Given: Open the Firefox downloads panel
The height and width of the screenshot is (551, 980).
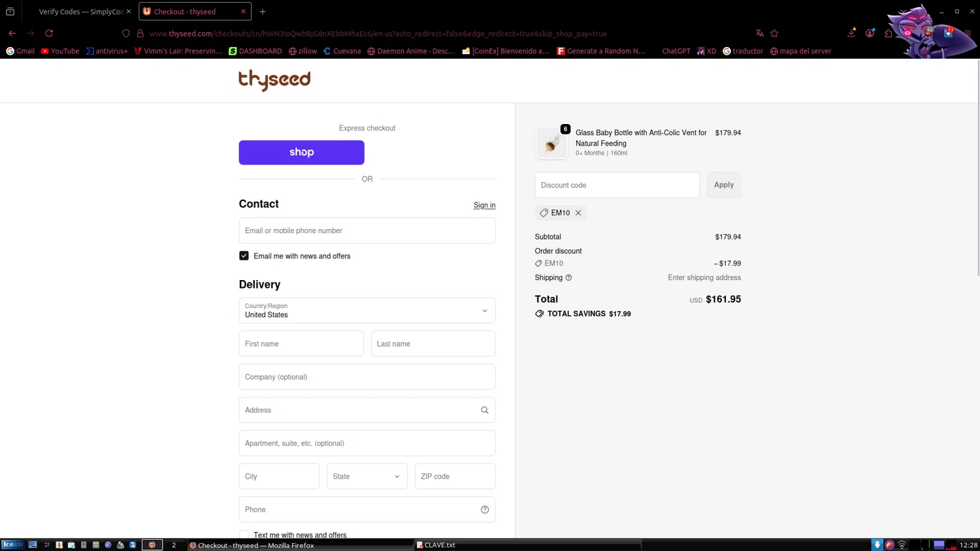Looking at the screenshot, I should pos(851,33).
